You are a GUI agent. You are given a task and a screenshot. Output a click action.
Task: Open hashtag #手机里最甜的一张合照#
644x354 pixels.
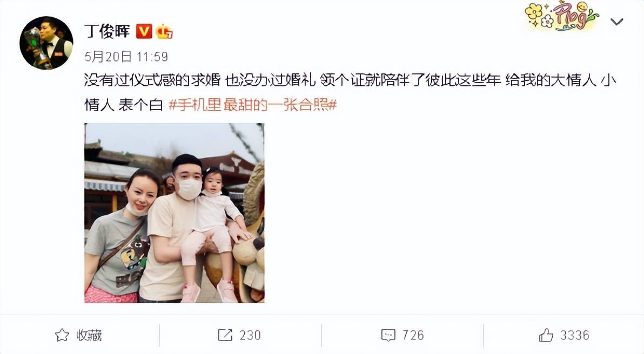(253, 105)
